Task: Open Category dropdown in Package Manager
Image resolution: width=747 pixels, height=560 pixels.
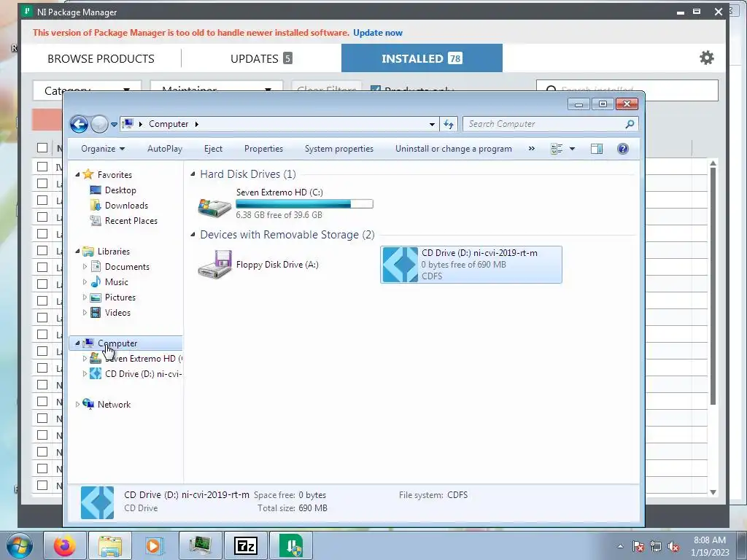Action: click(88, 90)
